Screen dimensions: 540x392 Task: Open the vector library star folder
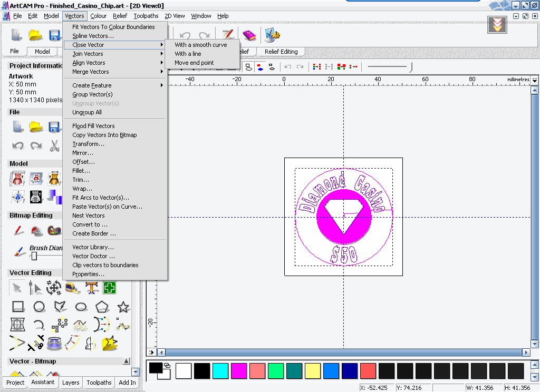click(x=110, y=343)
